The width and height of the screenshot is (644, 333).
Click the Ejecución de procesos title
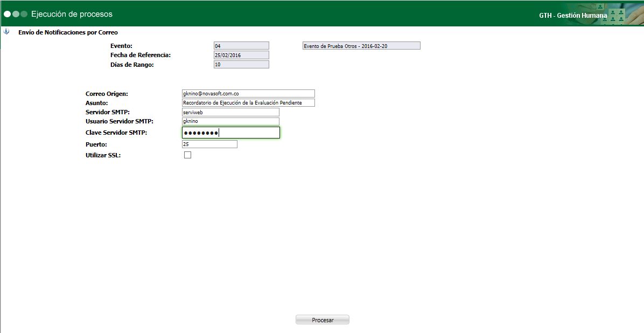pos(72,14)
